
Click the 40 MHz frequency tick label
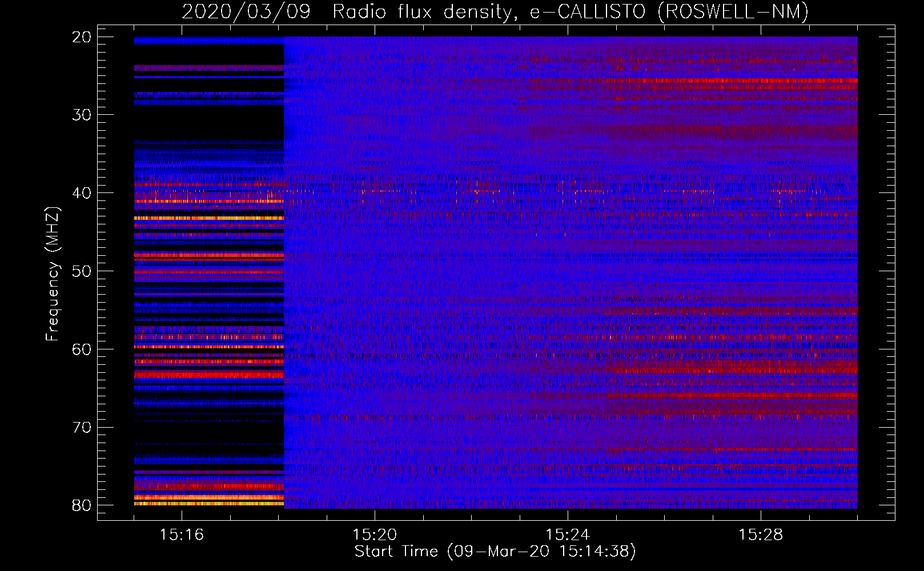[82, 193]
